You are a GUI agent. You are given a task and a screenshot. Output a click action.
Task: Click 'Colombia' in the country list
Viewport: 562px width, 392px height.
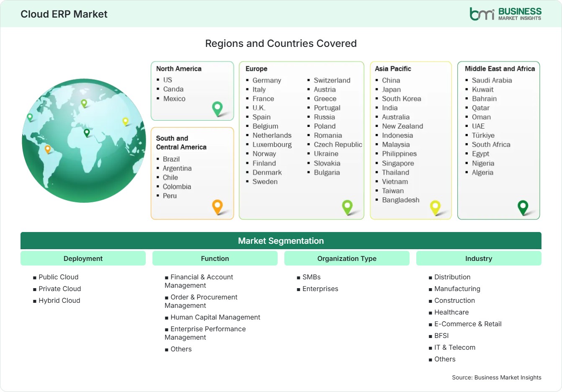point(177,187)
